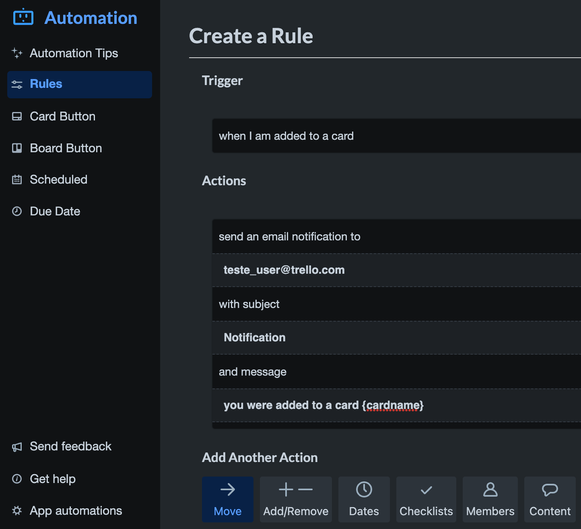Image resolution: width=581 pixels, height=529 pixels.
Task: Click the Automation robot logo icon
Action: pyautogui.click(x=23, y=17)
